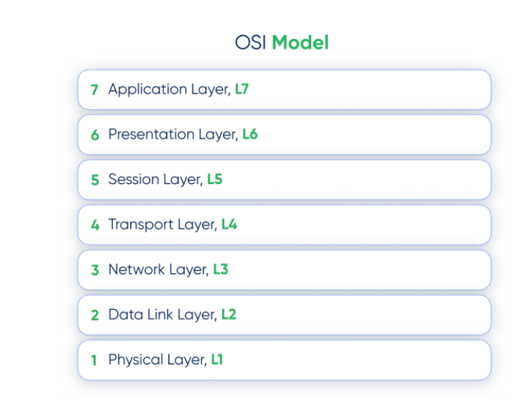Click the green L7 label
This screenshot has width=532, height=409.
click(x=242, y=89)
